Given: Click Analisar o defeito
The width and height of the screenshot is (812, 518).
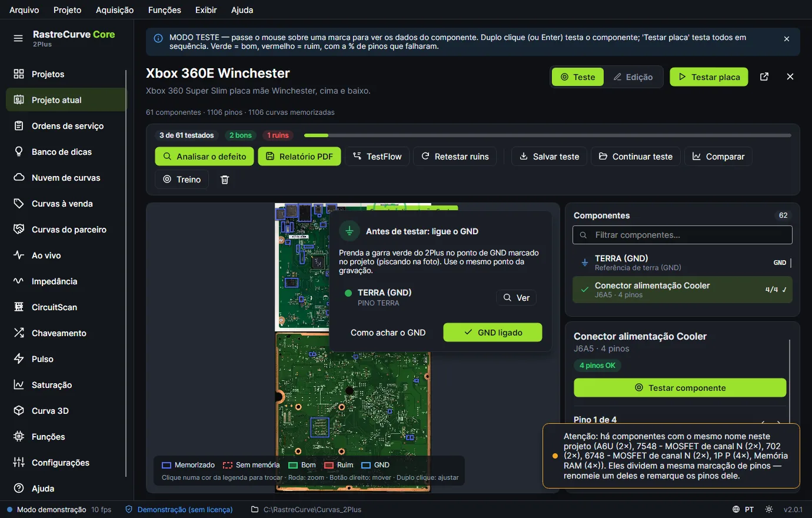Looking at the screenshot, I should (x=205, y=157).
